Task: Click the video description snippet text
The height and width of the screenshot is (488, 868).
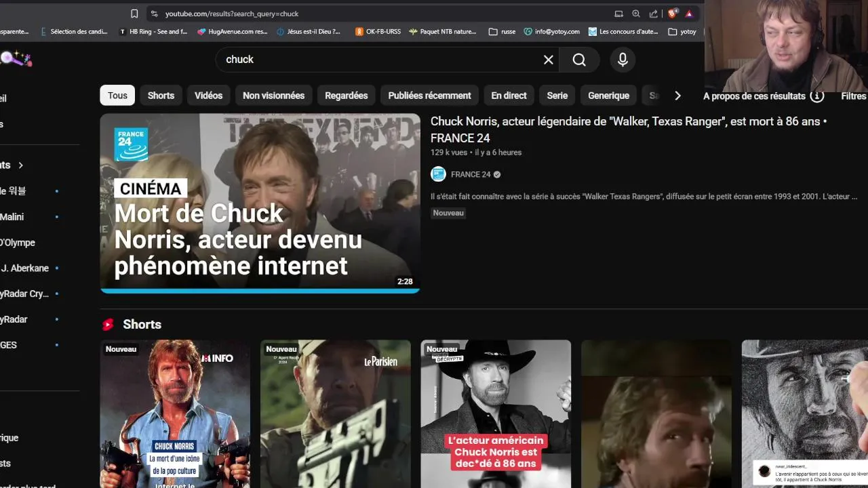Action: coord(644,197)
